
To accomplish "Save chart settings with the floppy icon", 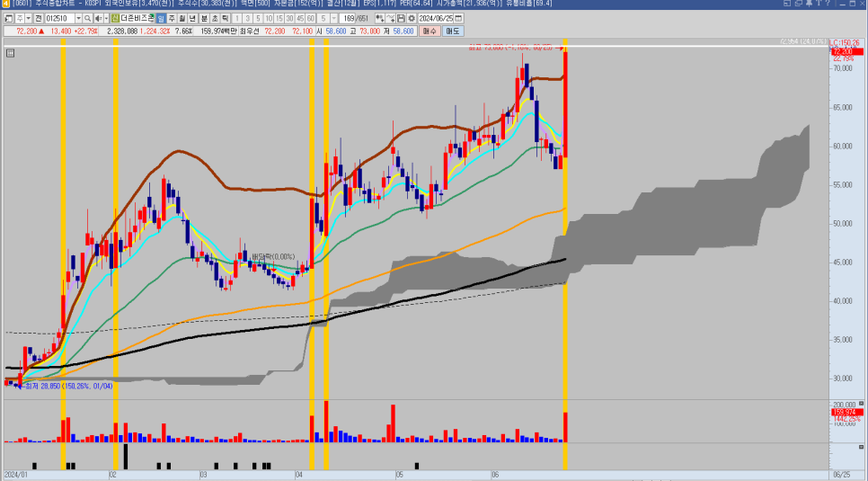I will [x=402, y=18].
